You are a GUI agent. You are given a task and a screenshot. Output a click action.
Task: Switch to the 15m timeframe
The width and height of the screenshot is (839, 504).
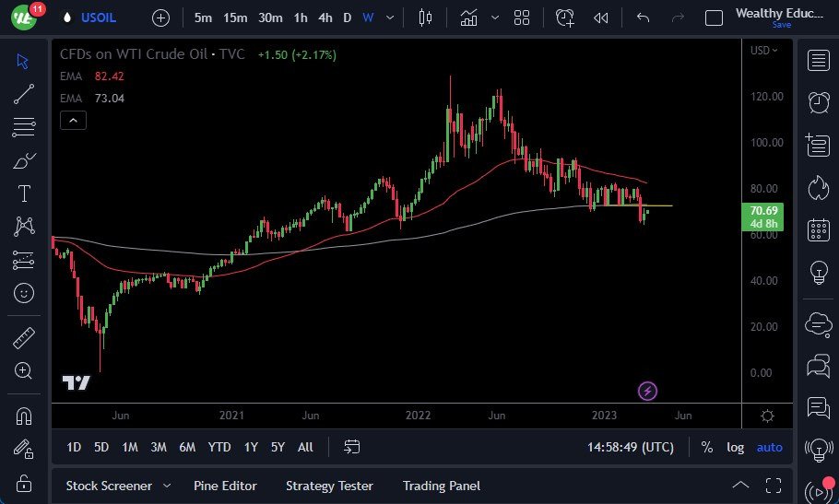click(235, 18)
